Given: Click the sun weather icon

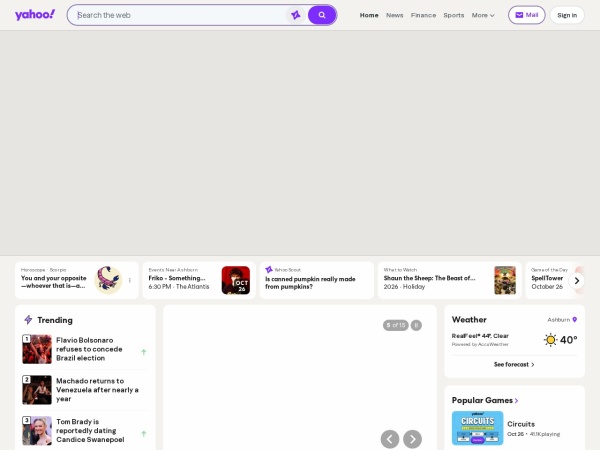Looking at the screenshot, I should (x=550, y=340).
